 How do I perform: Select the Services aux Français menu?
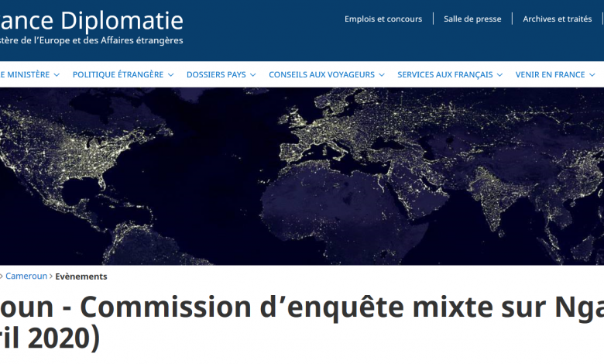click(444, 75)
